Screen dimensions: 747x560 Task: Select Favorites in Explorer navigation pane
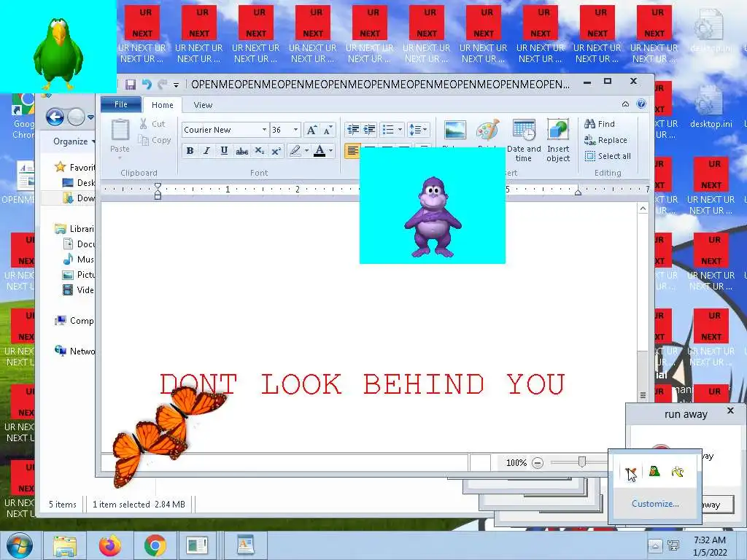(x=76, y=167)
